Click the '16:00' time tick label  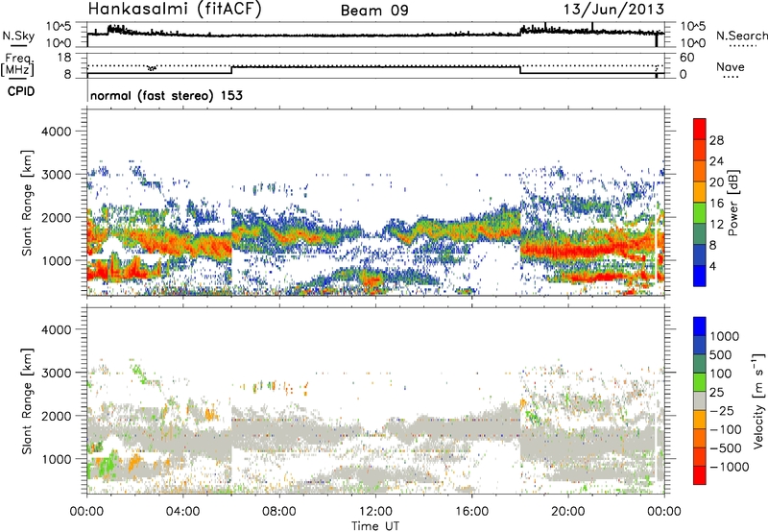tap(471, 512)
